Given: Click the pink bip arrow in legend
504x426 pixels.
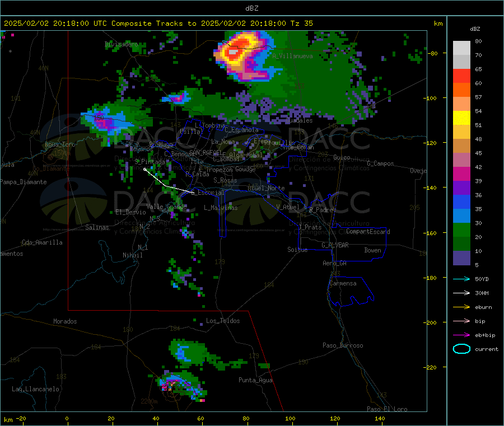Looking at the screenshot, I should pos(461,321).
